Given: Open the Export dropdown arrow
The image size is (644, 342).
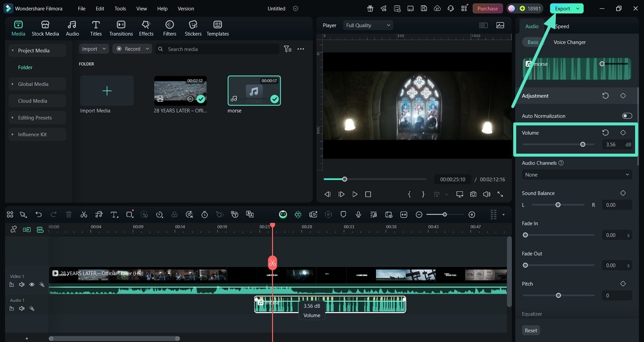Looking at the screenshot, I should 578,8.
